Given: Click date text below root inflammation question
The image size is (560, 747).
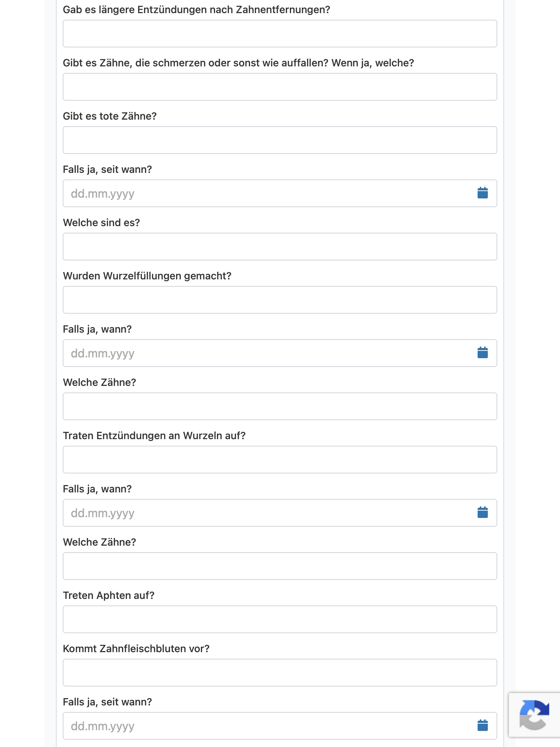Looking at the screenshot, I should click(x=270, y=513).
